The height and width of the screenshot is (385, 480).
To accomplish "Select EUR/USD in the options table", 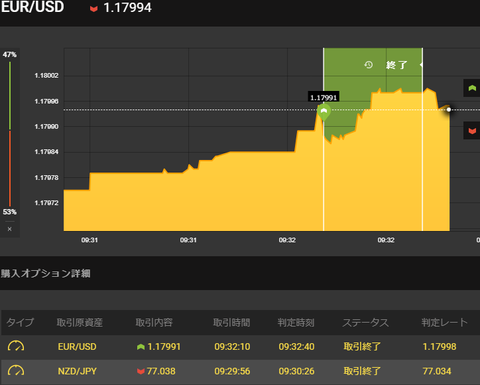I will (77, 347).
